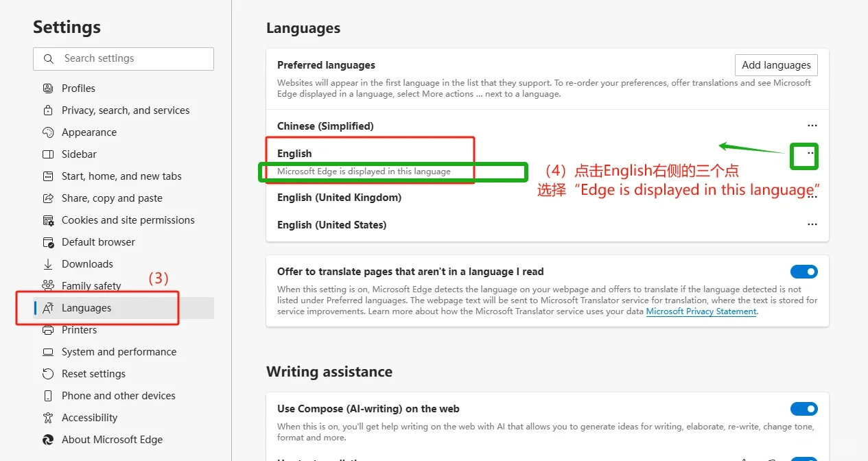Open About Microsoft Edge icon

(47, 439)
